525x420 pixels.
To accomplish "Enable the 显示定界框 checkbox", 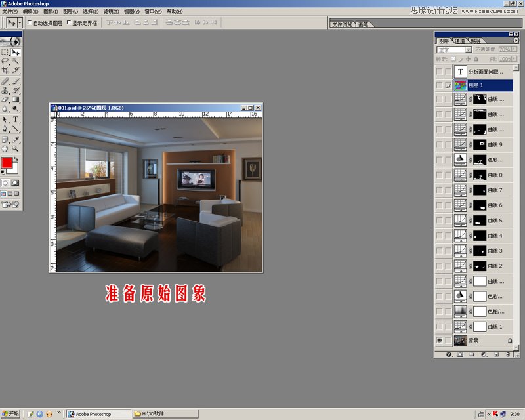I will 69,22.
